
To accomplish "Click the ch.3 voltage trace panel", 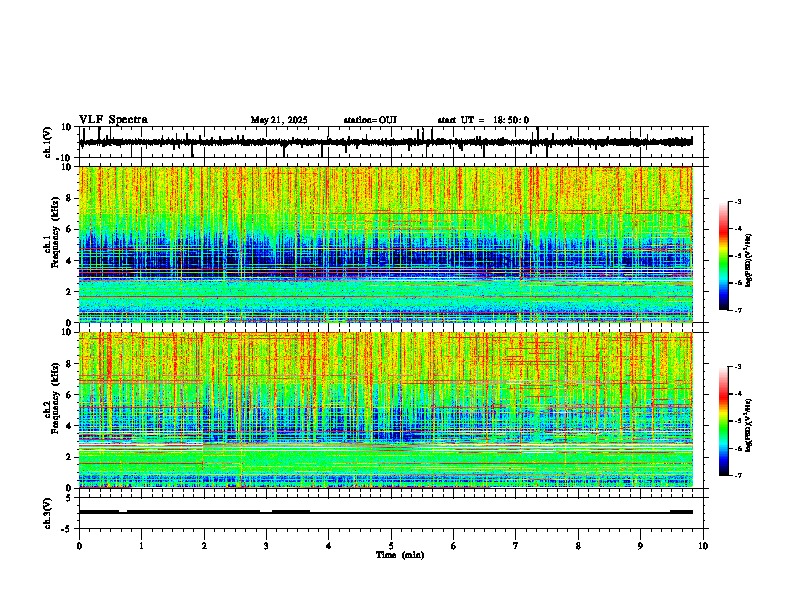I will coord(393,513).
